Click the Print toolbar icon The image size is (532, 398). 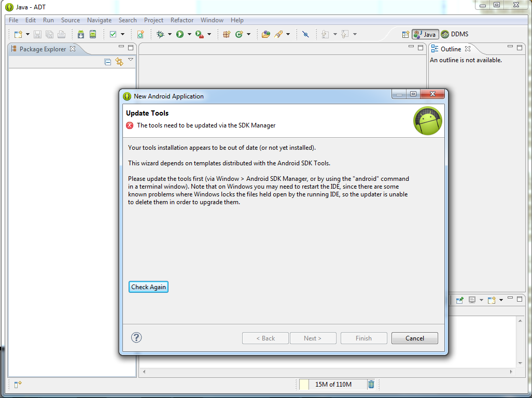coord(61,34)
